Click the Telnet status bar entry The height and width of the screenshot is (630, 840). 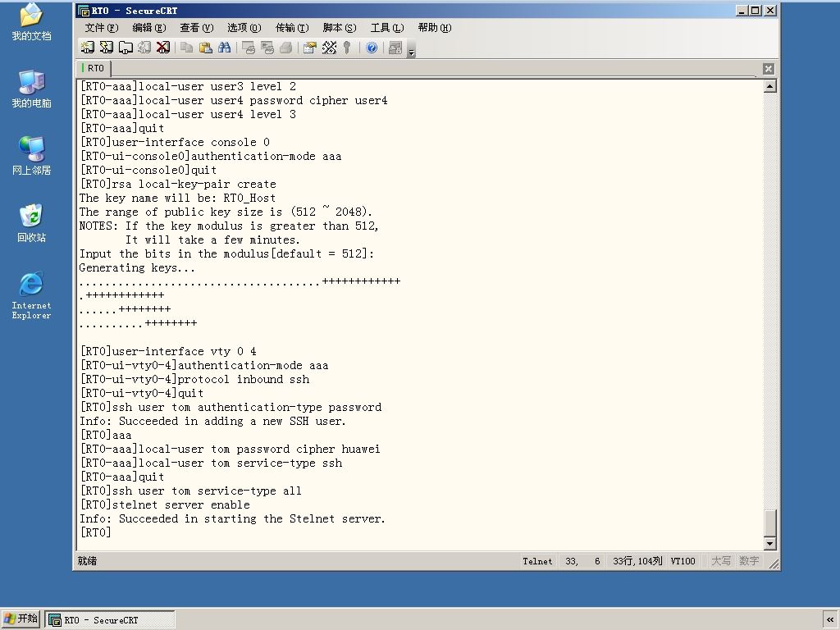coord(537,561)
